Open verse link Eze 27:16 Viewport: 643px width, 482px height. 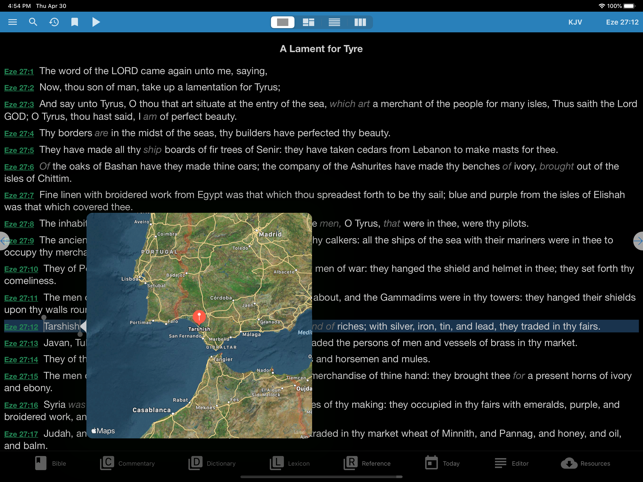[x=21, y=406]
